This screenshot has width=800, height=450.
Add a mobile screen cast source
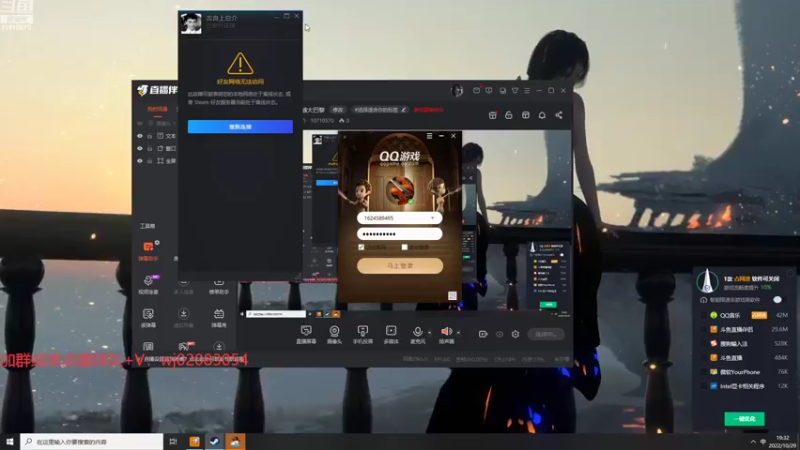(x=363, y=334)
